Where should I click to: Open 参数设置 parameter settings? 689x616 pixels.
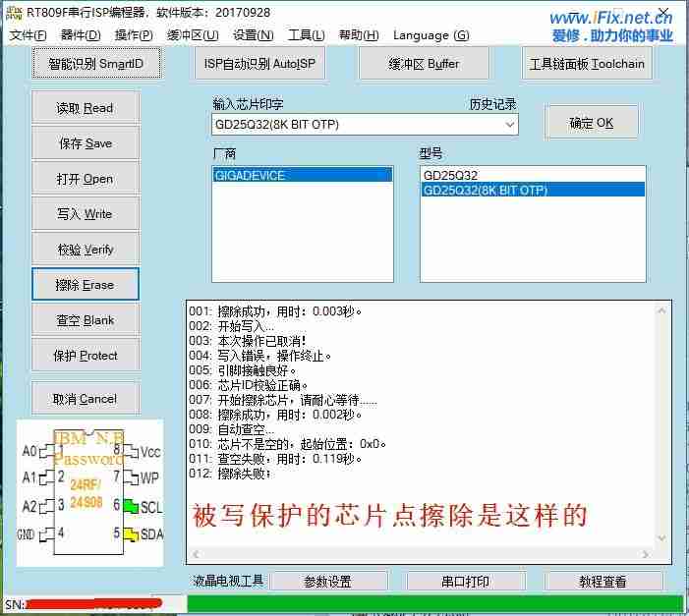[x=327, y=582]
